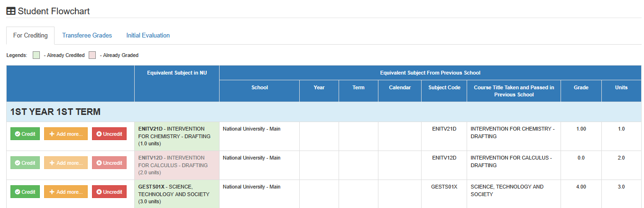Click the School column header

(x=259, y=91)
